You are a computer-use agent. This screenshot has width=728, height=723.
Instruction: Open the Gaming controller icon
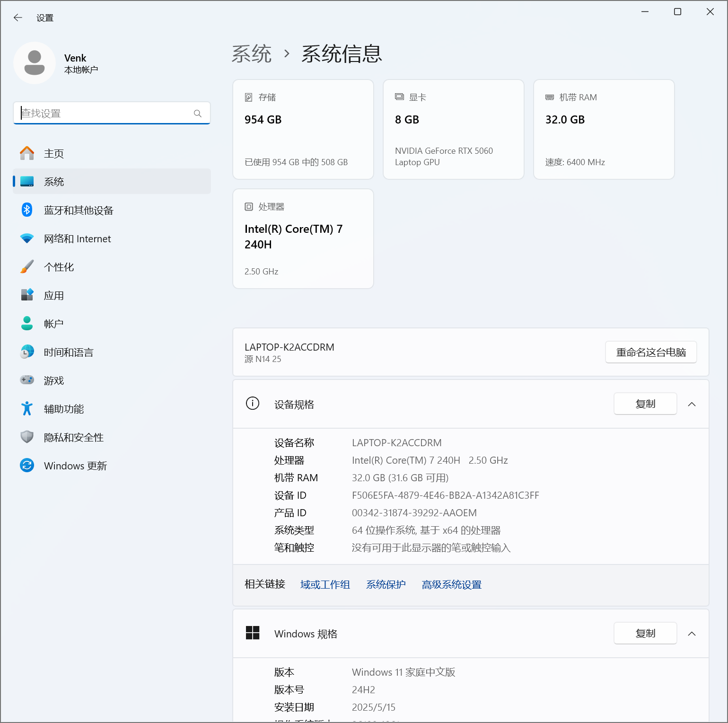27,380
